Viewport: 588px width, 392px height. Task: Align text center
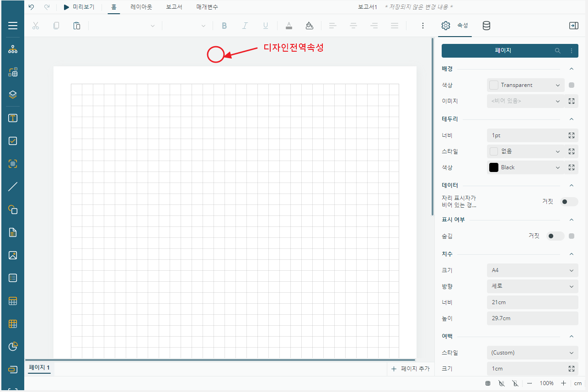pyautogui.click(x=353, y=26)
